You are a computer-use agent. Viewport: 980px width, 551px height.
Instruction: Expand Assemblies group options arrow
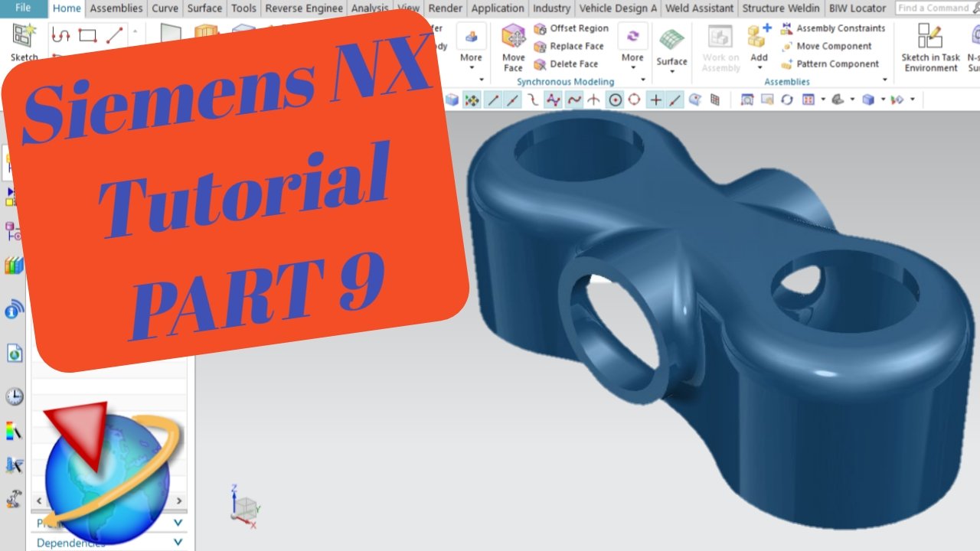[886, 80]
